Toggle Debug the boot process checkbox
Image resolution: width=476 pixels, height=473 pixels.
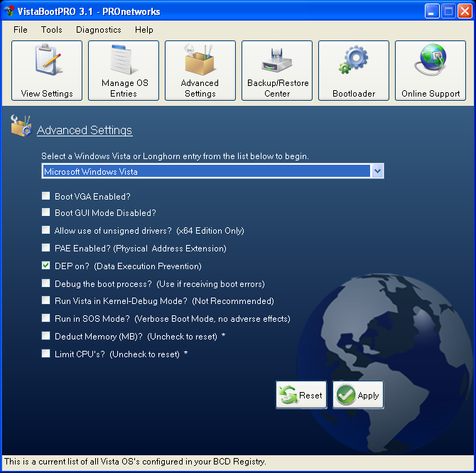(46, 283)
